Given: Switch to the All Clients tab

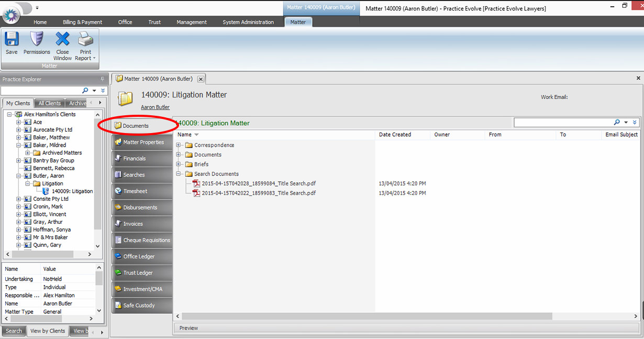Looking at the screenshot, I should (x=49, y=103).
